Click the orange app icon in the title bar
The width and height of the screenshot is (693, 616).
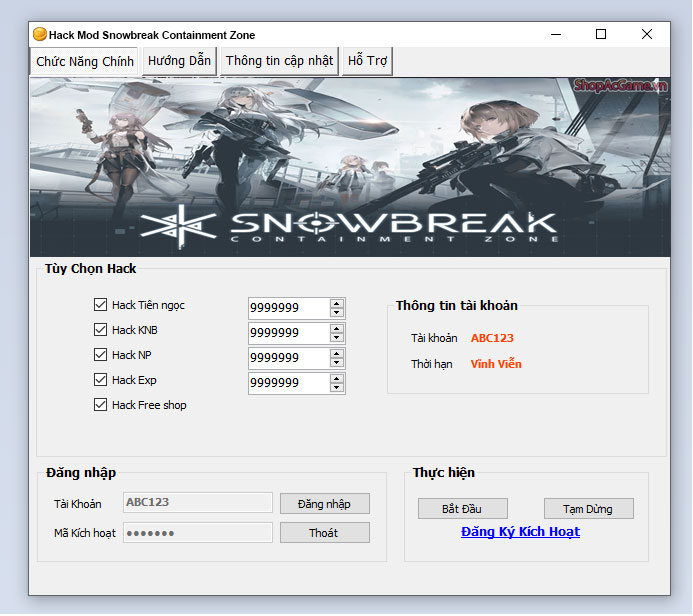[x=40, y=34]
